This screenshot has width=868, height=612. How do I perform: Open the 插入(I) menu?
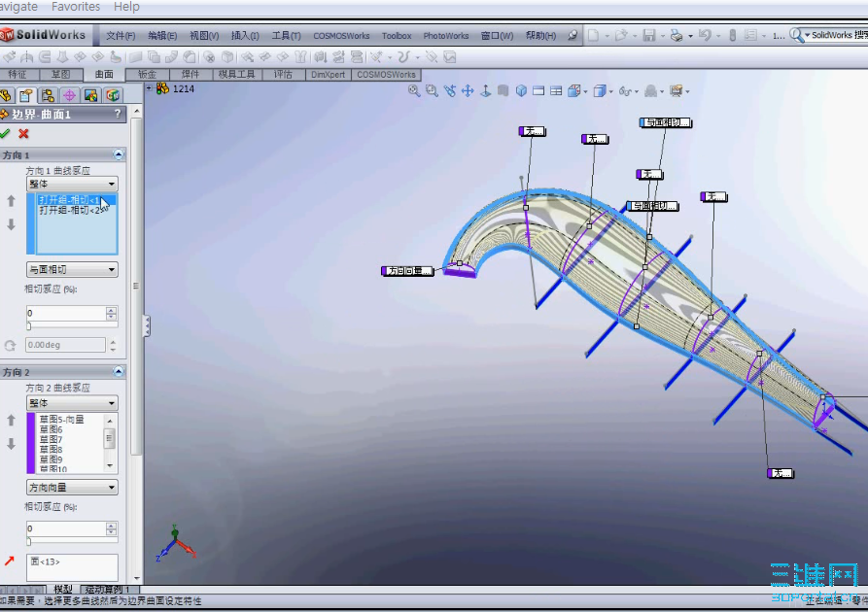[245, 36]
